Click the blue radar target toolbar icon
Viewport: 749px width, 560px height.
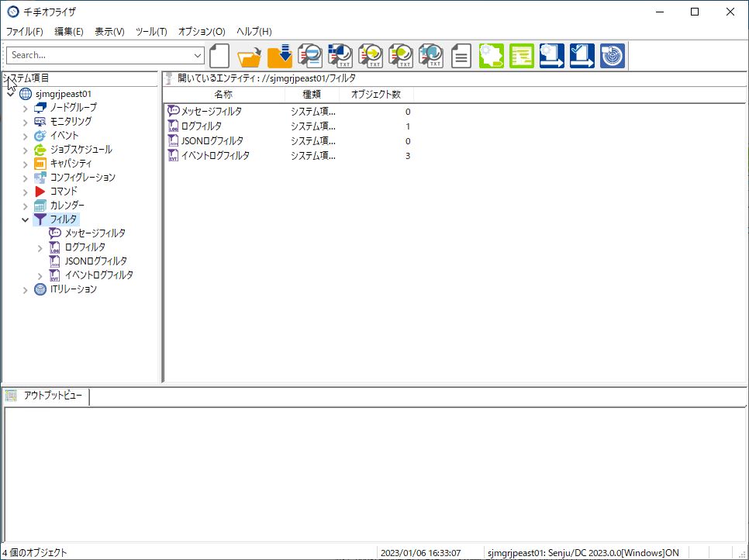coord(613,55)
